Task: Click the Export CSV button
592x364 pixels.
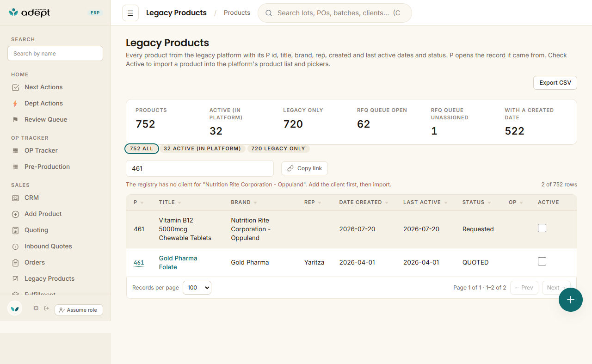Action: coord(555,83)
